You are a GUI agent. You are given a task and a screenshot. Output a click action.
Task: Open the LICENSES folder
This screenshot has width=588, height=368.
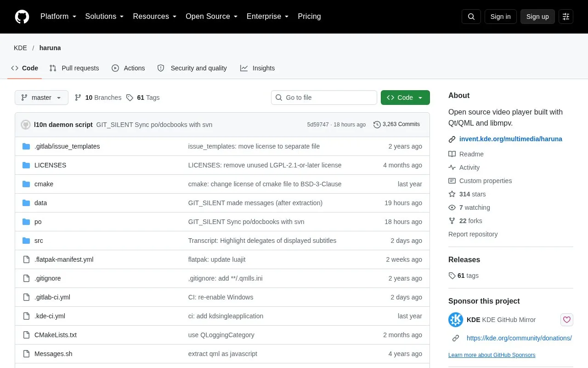pos(50,165)
